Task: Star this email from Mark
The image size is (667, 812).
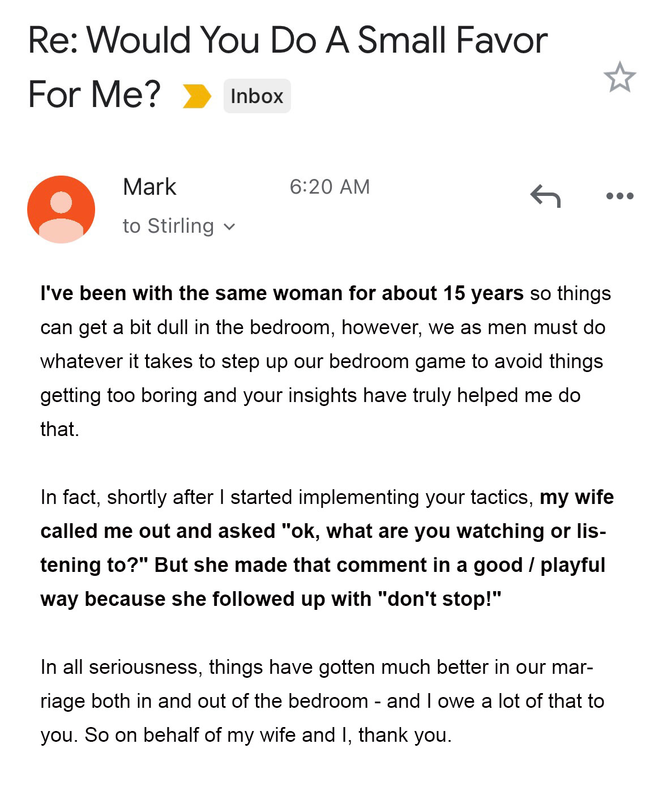Action: pyautogui.click(x=619, y=77)
